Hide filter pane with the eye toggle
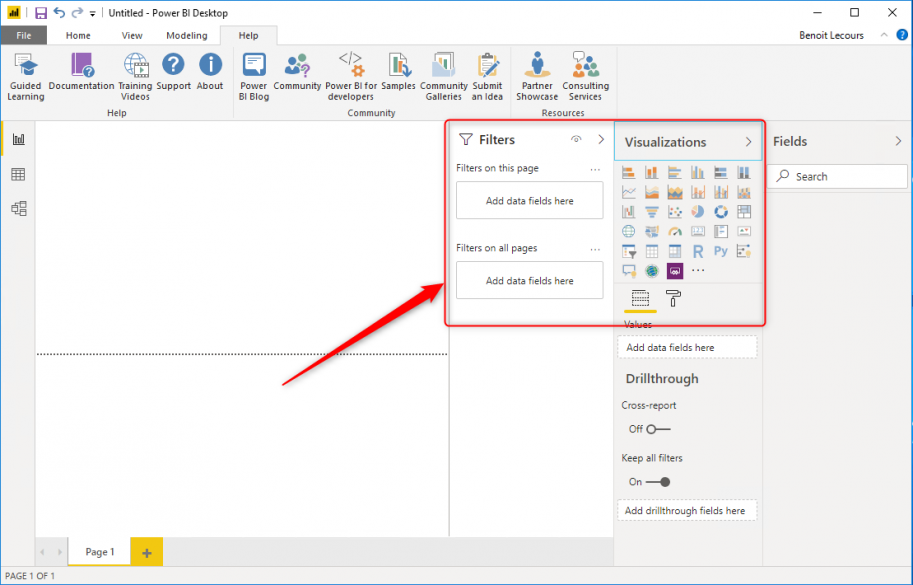This screenshot has height=585, width=913. (x=578, y=140)
